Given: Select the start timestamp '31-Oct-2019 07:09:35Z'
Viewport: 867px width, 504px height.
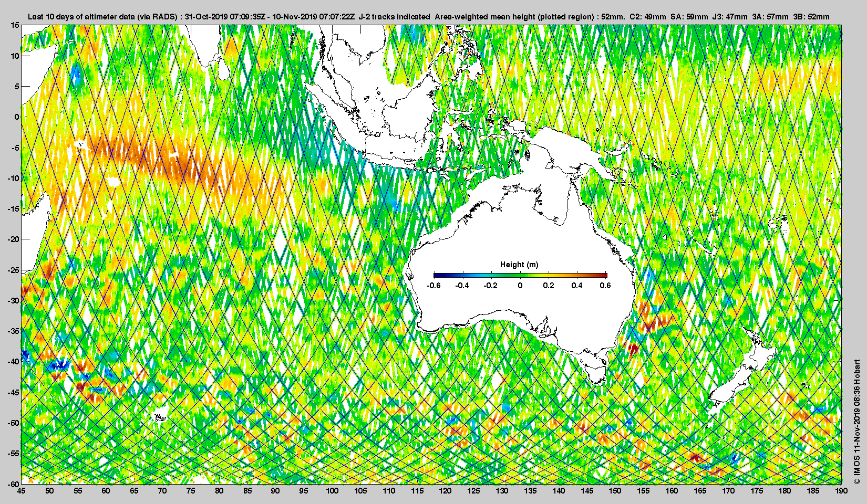Looking at the screenshot, I should click(225, 17).
